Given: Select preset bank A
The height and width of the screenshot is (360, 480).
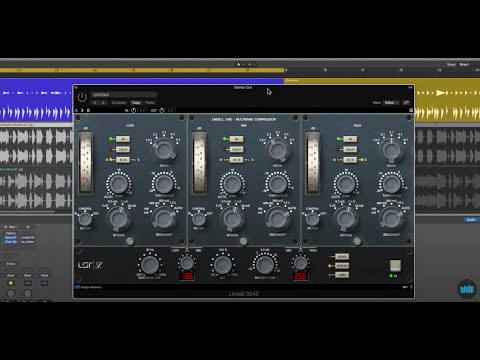Looking at the screenshot, I should pyautogui.click(x=76, y=110).
